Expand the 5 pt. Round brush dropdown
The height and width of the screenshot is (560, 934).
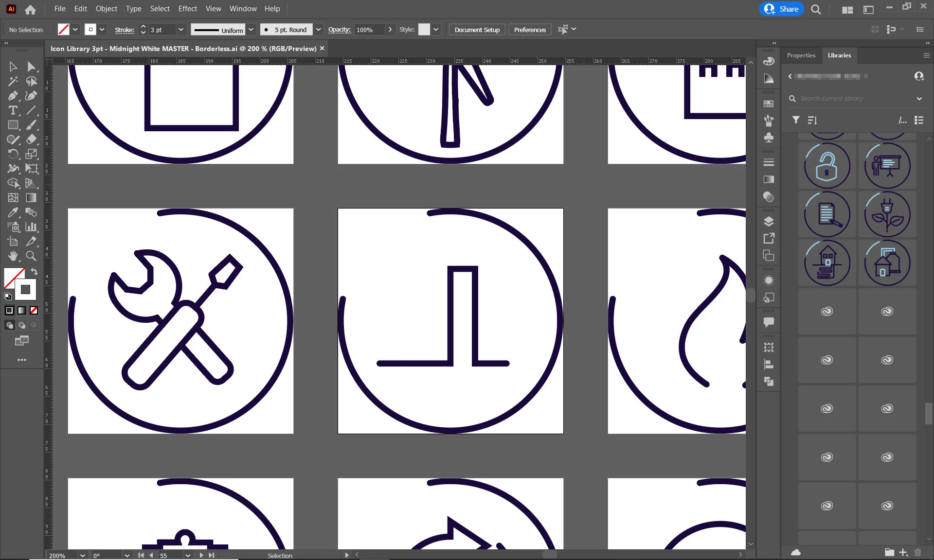point(318,30)
